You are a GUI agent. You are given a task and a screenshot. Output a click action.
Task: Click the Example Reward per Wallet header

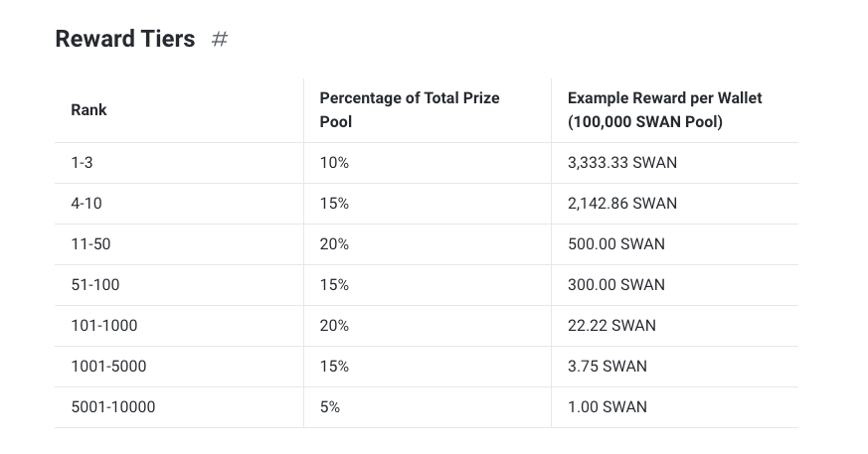pyautogui.click(x=665, y=110)
